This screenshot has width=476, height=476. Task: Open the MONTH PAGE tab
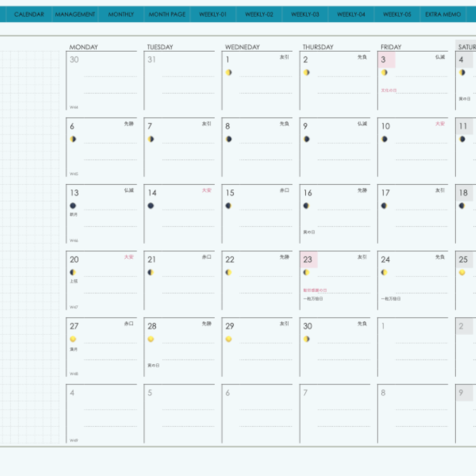(x=167, y=14)
